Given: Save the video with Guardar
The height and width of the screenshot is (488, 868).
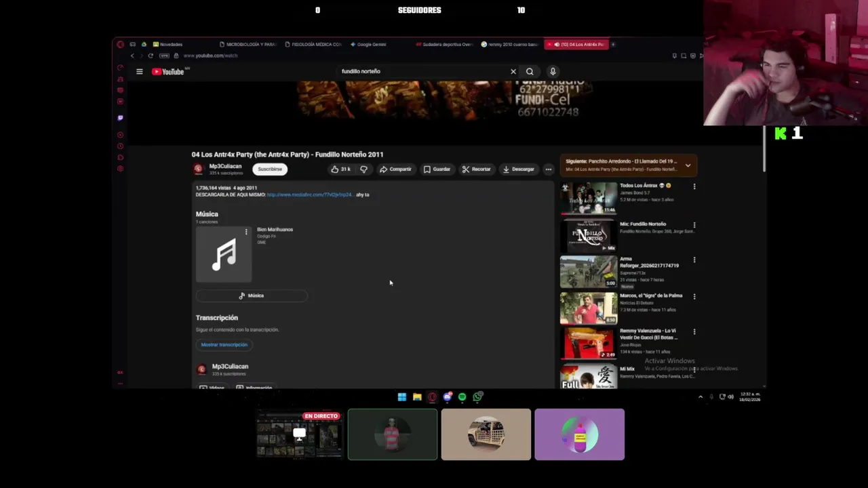Looking at the screenshot, I should [x=437, y=169].
